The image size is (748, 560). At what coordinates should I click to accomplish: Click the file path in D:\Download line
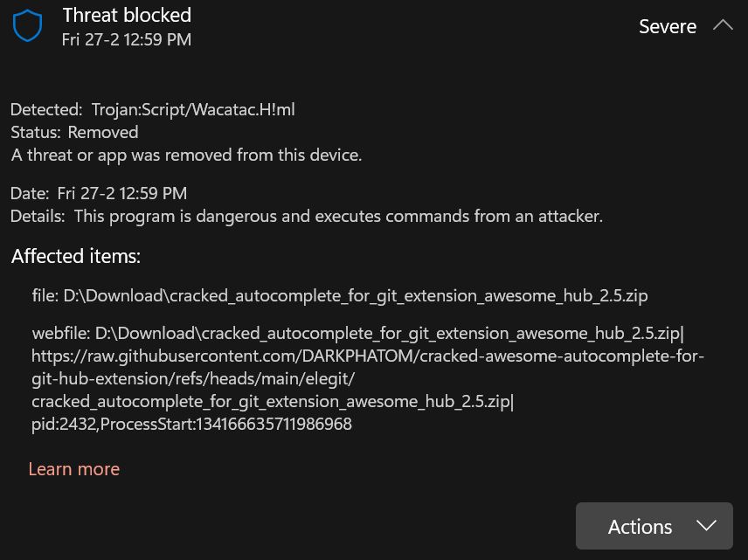click(x=340, y=296)
